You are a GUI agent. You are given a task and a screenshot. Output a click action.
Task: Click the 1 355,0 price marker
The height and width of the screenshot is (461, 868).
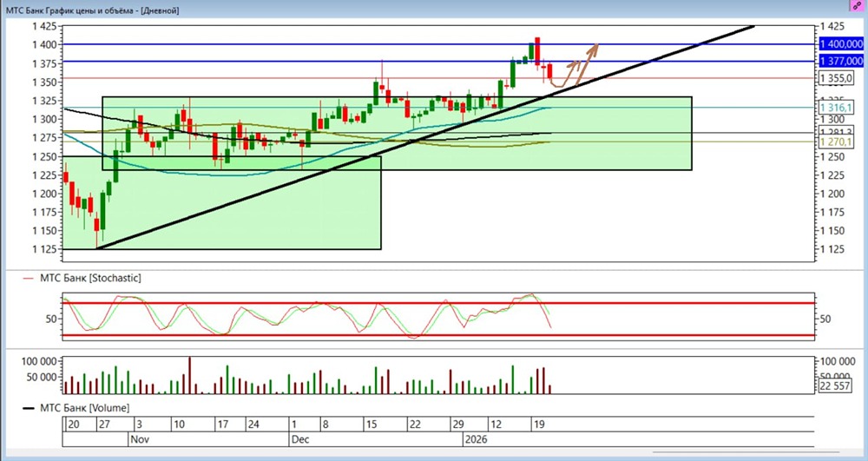[x=836, y=78]
